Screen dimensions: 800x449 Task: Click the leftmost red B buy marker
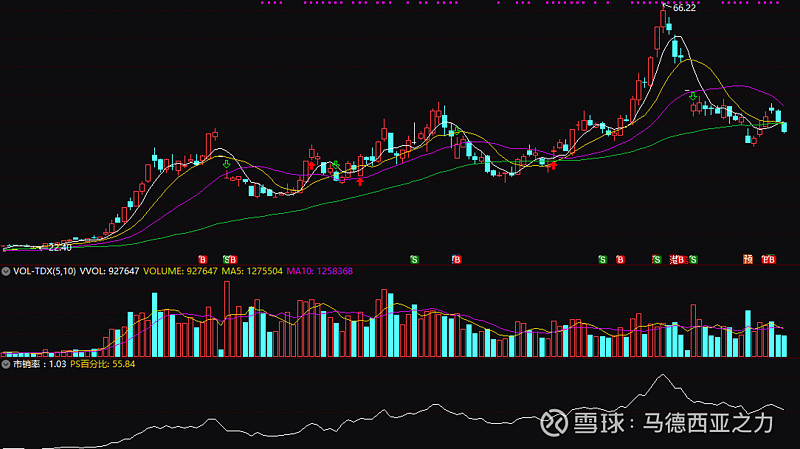pos(203,260)
